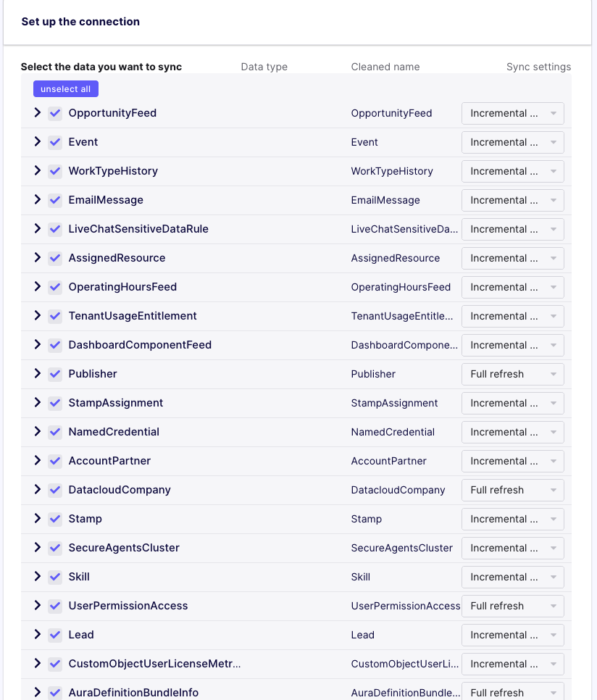This screenshot has width=597, height=700.
Task: Toggle the Stamp table checkbox
Action: point(55,519)
